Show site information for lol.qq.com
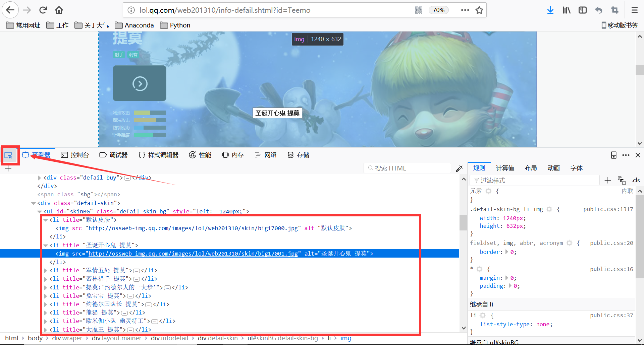Image resolution: width=644 pixels, height=345 pixels. click(x=131, y=10)
